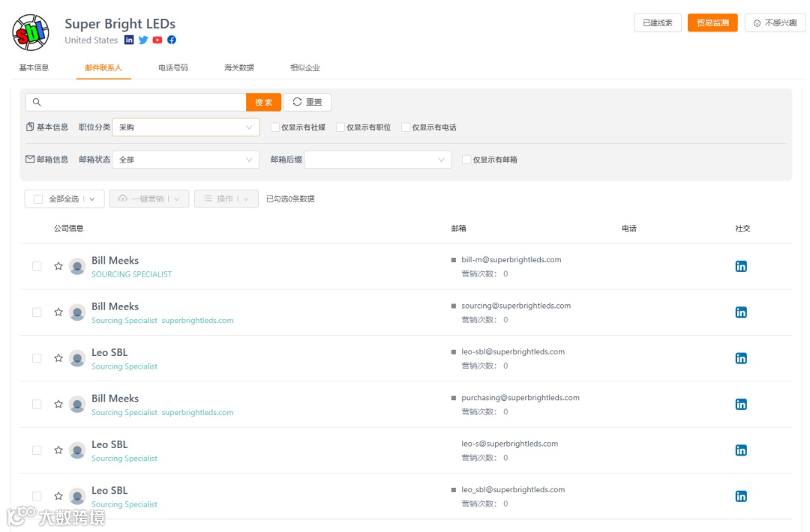Click the 不感兴趣 button
This screenshot has height=532, width=810.
click(775, 22)
